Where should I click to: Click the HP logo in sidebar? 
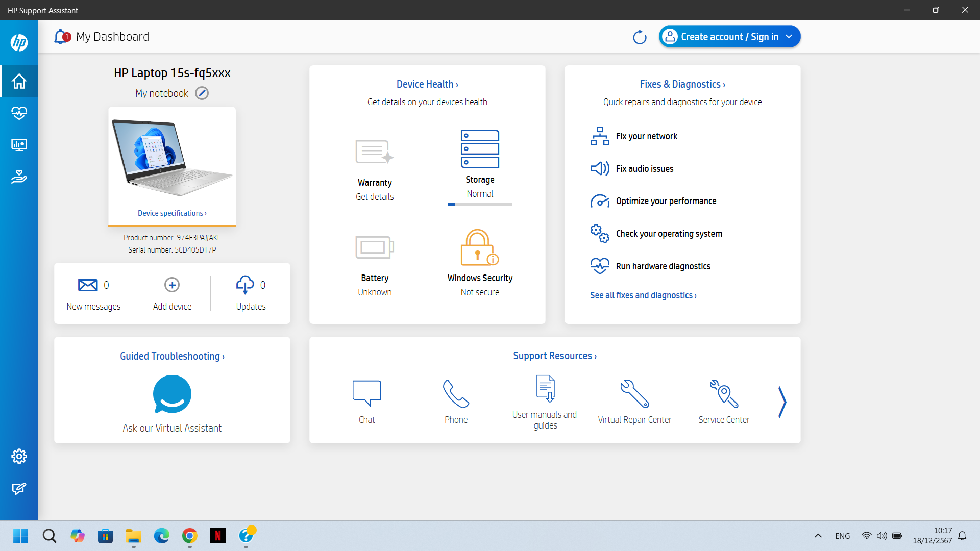pos(19,43)
